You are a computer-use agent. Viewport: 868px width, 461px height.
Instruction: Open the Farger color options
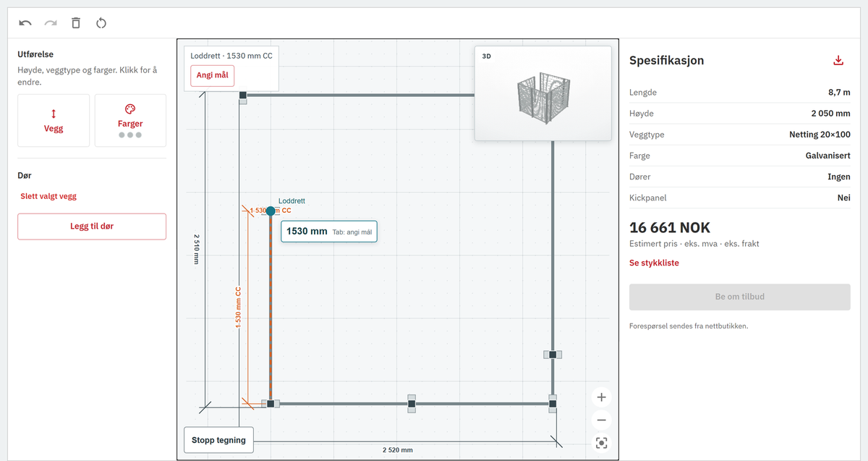click(130, 120)
